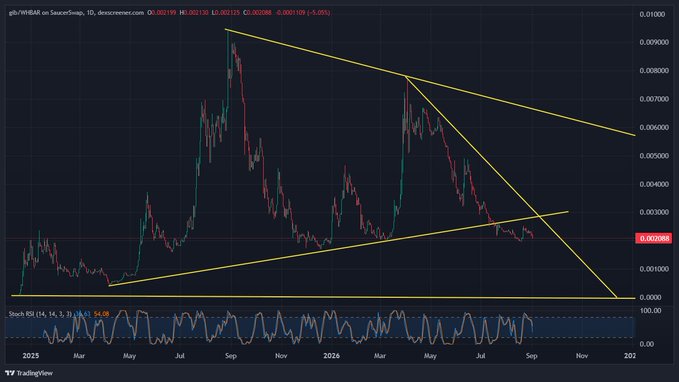Click the red current price label 0.002088
The width and height of the screenshot is (679, 382).
tap(654, 238)
